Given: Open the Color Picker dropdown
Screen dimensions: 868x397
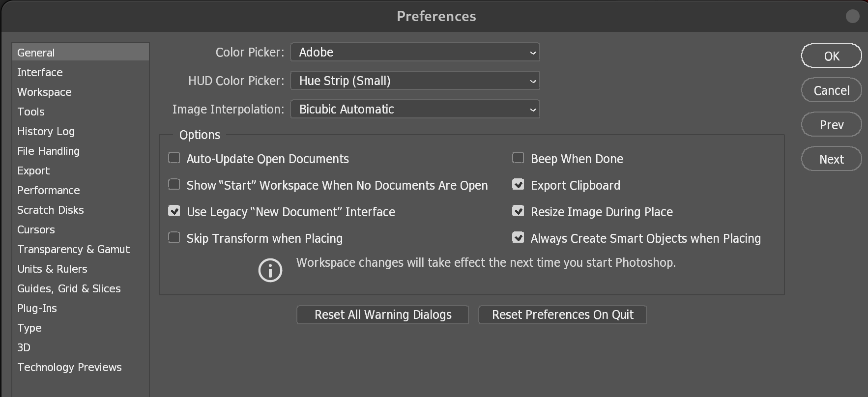Looking at the screenshot, I should 415,52.
